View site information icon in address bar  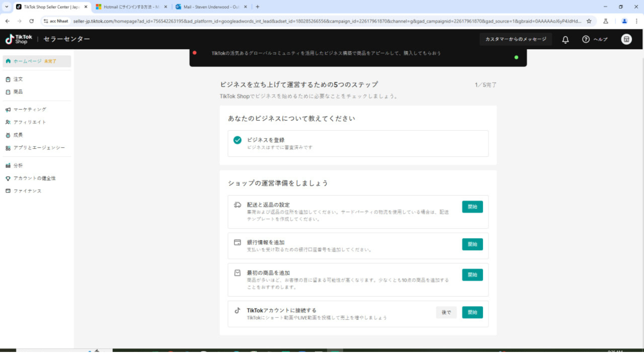click(46, 21)
